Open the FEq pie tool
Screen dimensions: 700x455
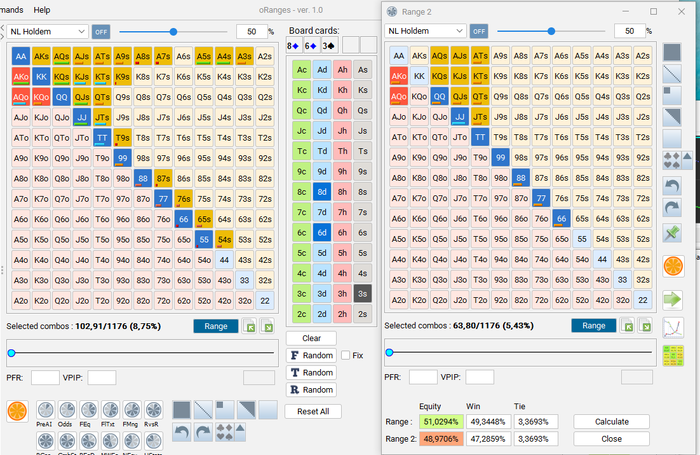88,409
